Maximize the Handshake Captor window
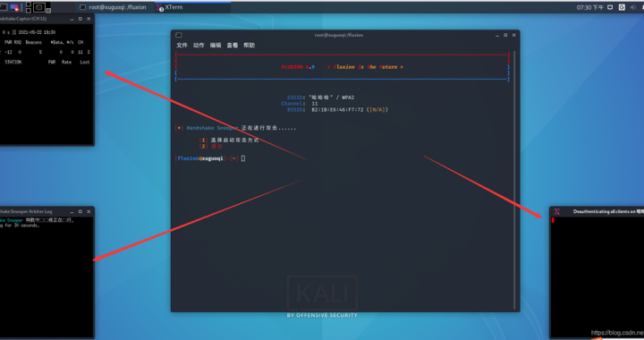644x340 pixels. (x=80, y=19)
